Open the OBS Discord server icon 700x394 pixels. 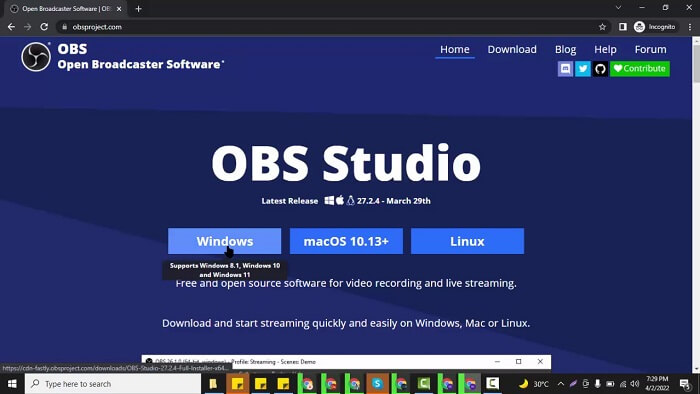coord(565,69)
